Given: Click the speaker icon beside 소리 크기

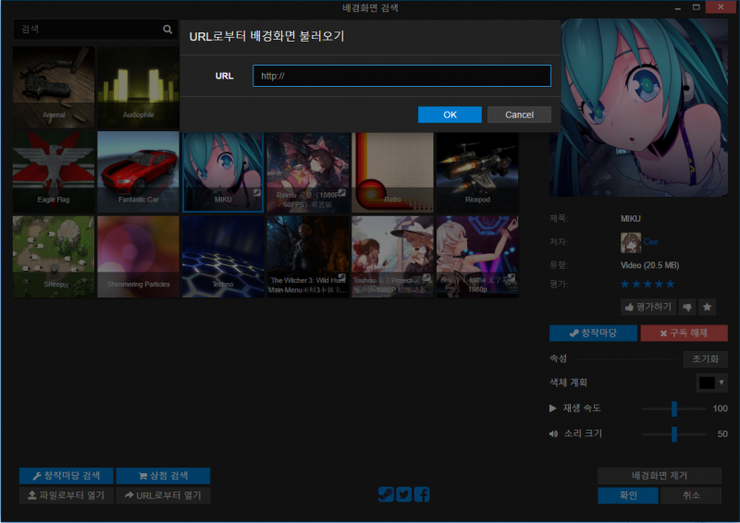Looking at the screenshot, I should [x=553, y=434].
